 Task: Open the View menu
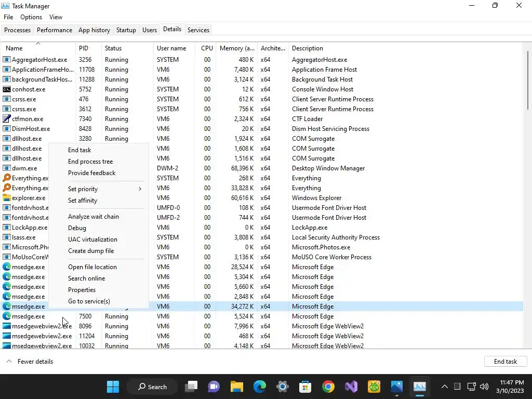56,17
